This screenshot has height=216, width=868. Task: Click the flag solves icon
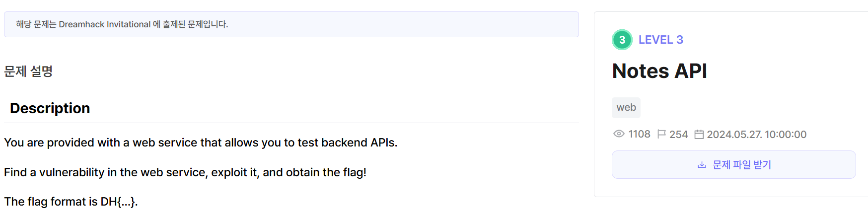(661, 134)
